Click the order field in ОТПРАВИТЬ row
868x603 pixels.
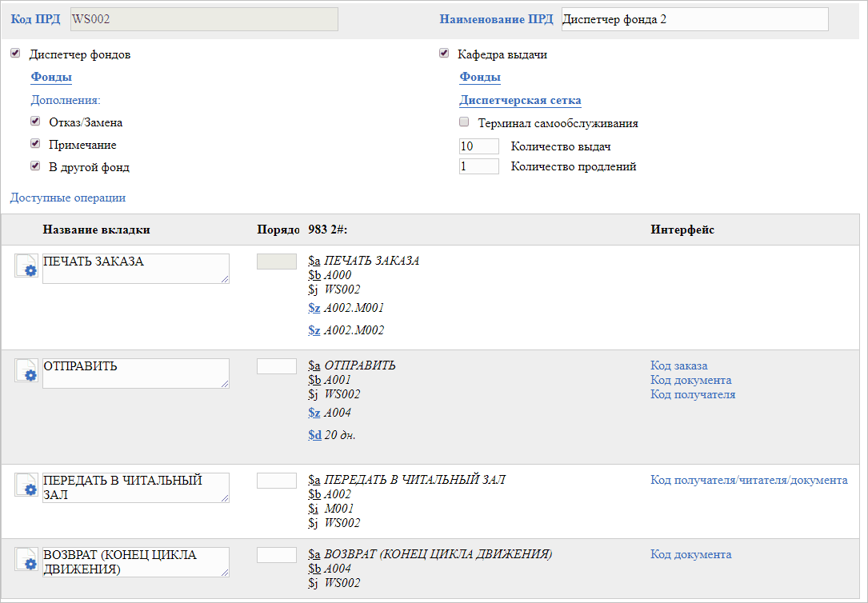[276, 366]
